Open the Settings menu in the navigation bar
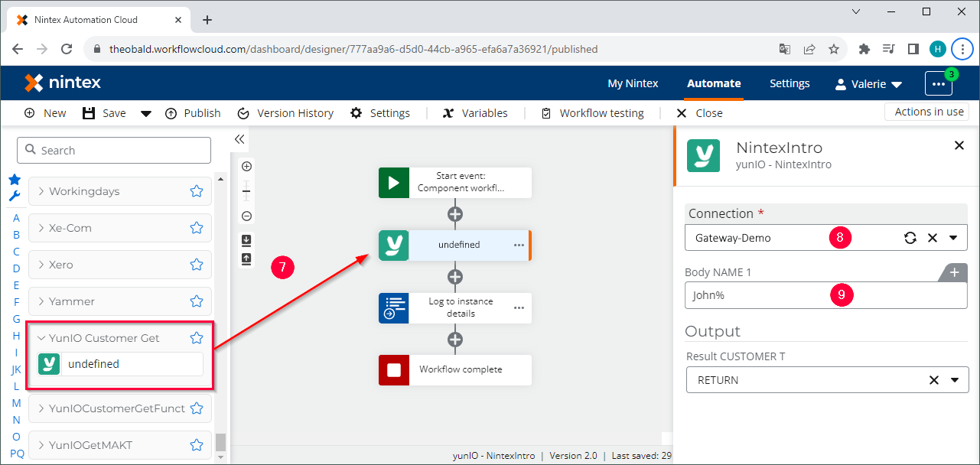Viewport: 980px width, 465px height. click(x=790, y=83)
